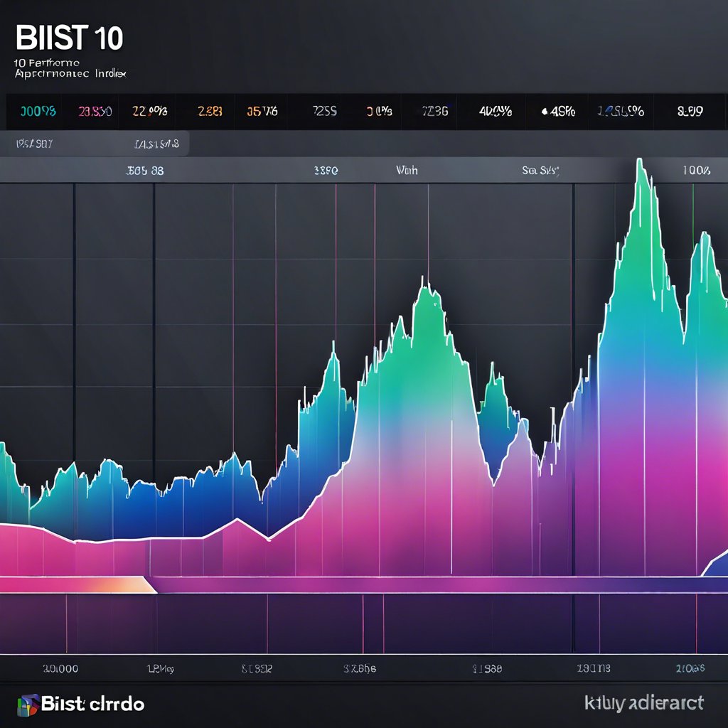Click the multicolored BIST logo icon
This screenshot has height=728, width=728.
28,704
